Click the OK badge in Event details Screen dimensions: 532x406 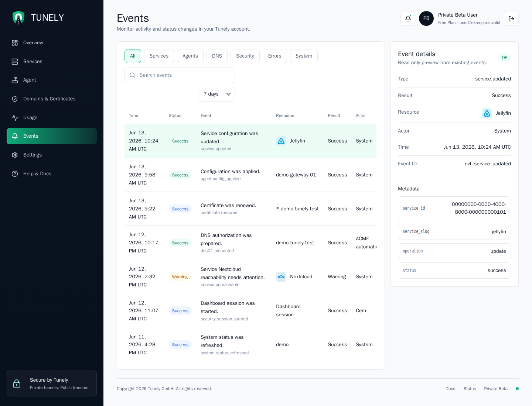(505, 58)
